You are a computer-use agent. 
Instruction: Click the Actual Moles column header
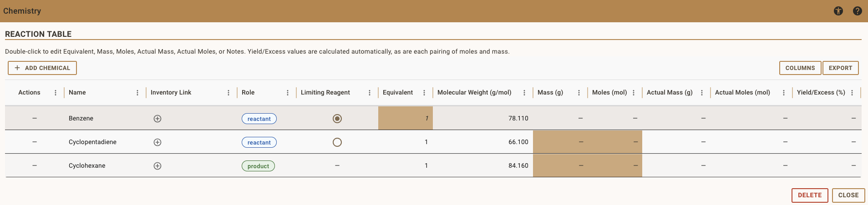pyautogui.click(x=742, y=93)
